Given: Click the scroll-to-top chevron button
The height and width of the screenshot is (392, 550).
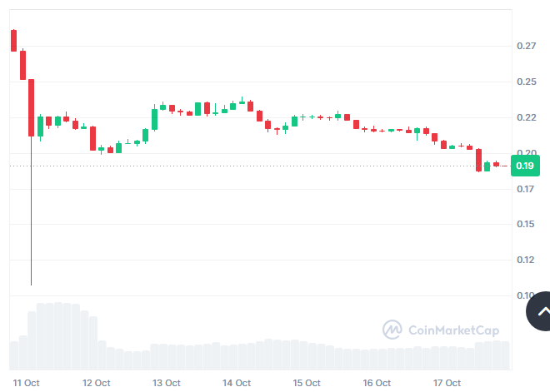Looking at the screenshot, I should [543, 312].
